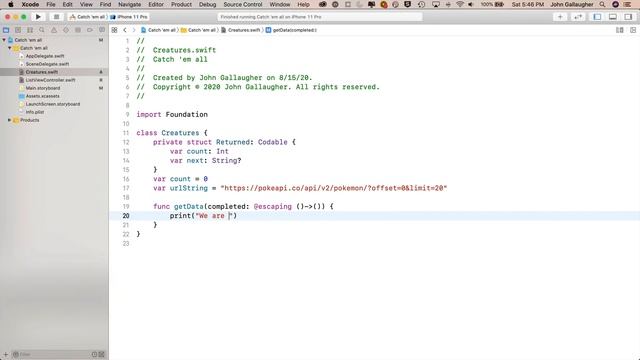The image size is (640, 360).
Task: Open the volume control in menu bar
Action: tap(471, 4)
